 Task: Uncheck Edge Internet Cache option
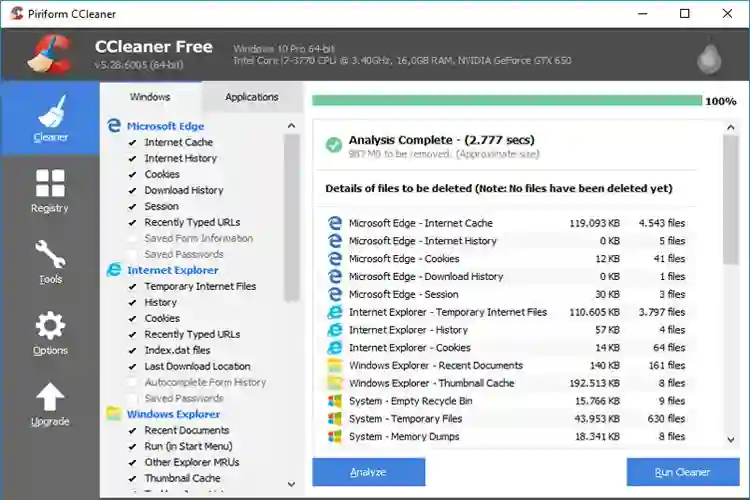(132, 143)
